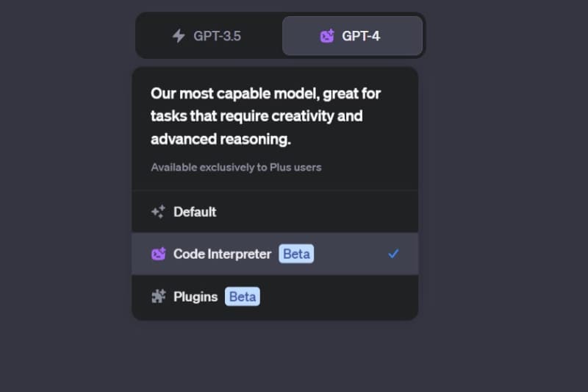Click the Code Interpreter label text
Viewport: 588px width, 392px height.
(x=223, y=254)
